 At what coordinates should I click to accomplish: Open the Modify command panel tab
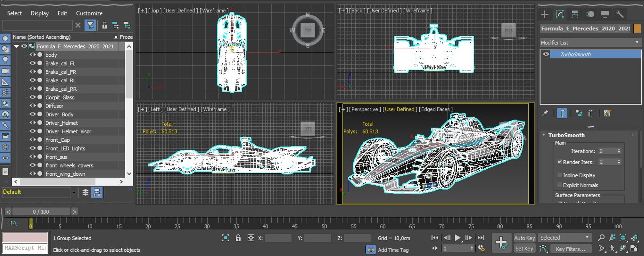[559, 14]
